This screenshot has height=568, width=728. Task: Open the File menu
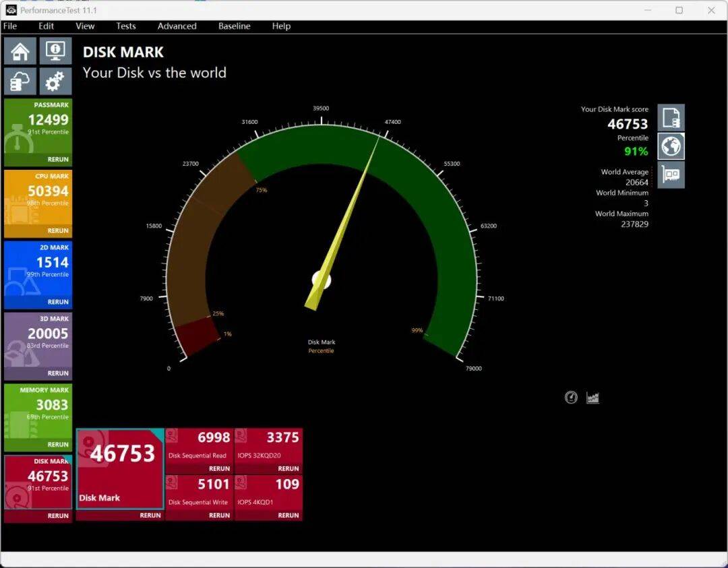9,26
